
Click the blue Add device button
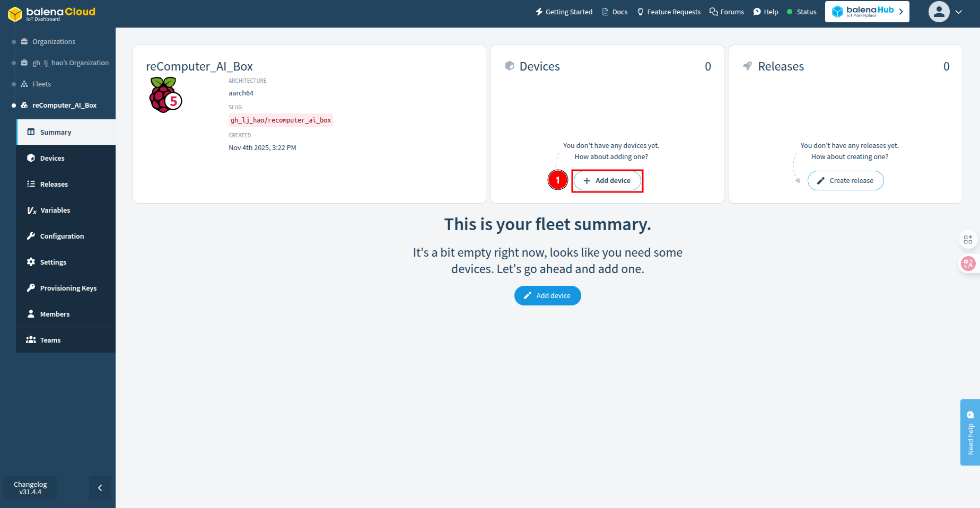[547, 295]
